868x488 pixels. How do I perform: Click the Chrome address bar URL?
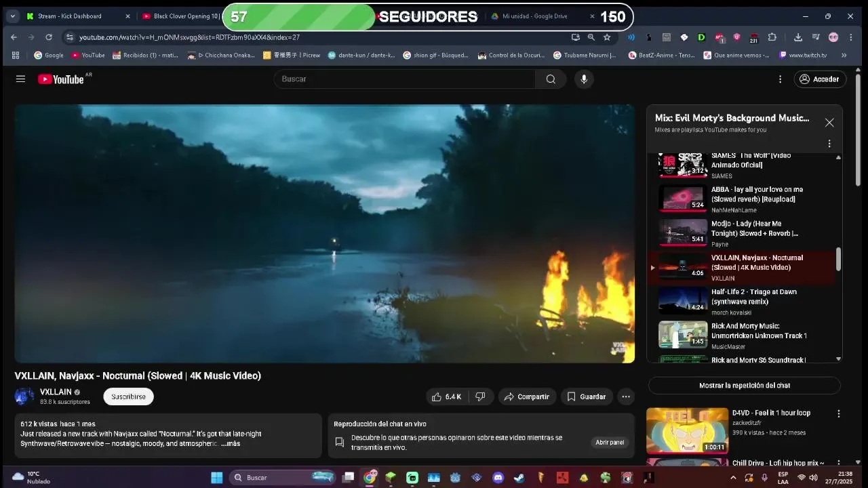coord(189,37)
